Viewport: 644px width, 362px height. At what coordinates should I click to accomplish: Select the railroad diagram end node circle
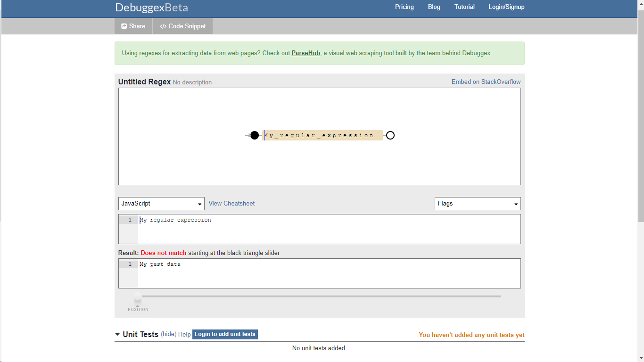click(x=390, y=135)
